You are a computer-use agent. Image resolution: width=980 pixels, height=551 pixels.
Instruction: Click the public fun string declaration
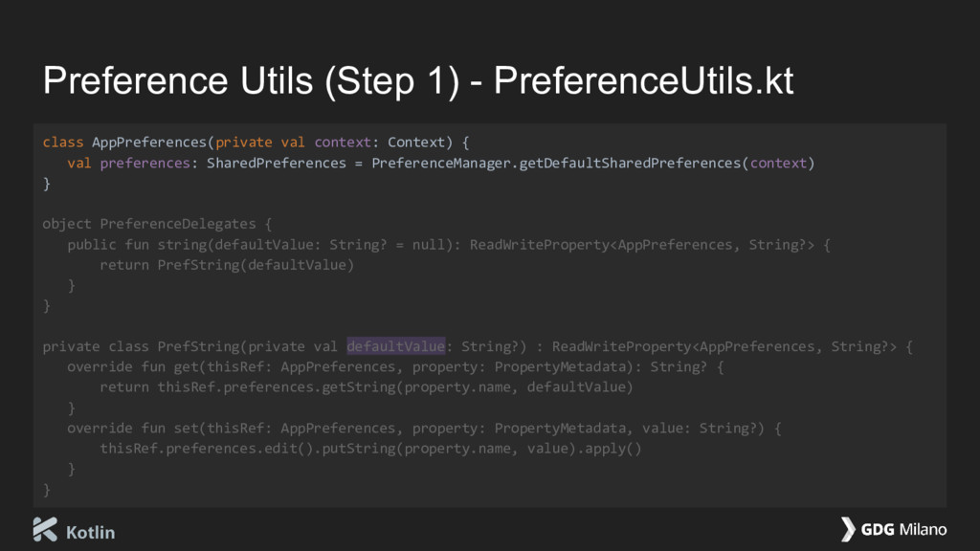click(449, 244)
